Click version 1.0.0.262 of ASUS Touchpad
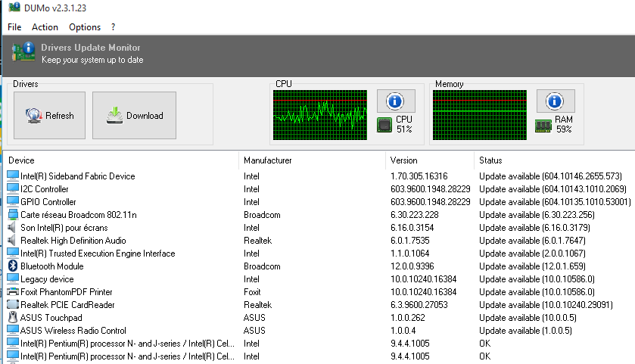This screenshot has height=364, width=635. (x=407, y=318)
